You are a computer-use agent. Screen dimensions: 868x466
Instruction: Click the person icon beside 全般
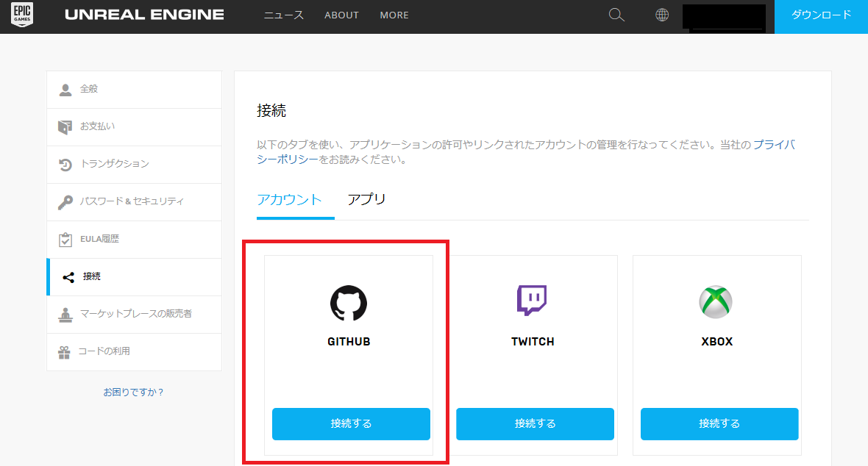(65, 90)
